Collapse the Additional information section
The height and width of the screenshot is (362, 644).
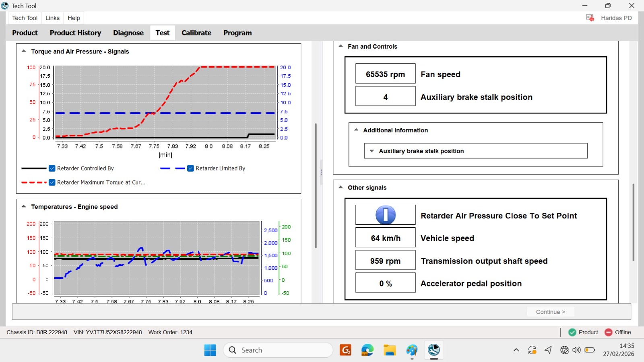click(356, 130)
